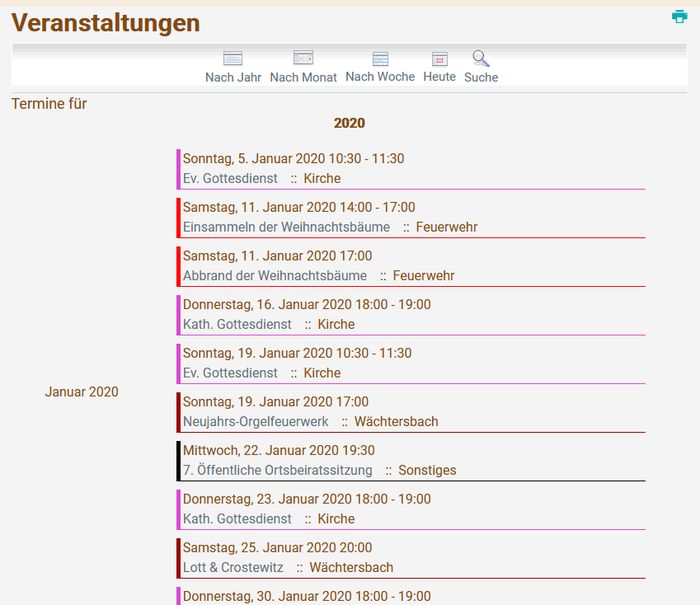Select Wächtersbach category of Neujahrs-Orgelfeuerwerk
This screenshot has width=700, height=605.
tap(396, 422)
